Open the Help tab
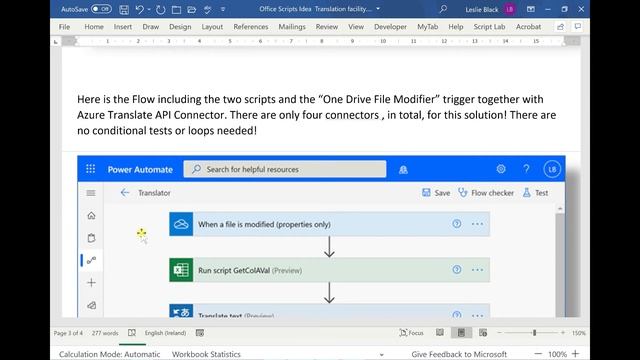 [x=456, y=27]
